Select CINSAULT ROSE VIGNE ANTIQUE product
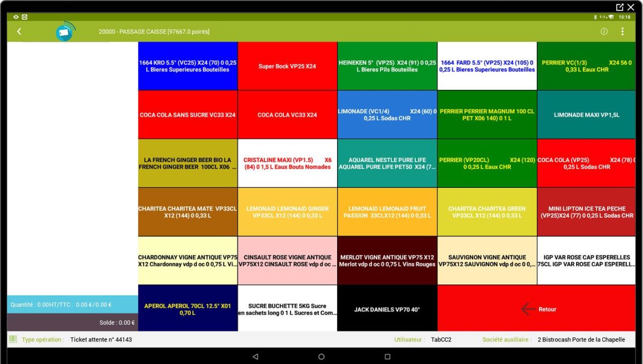Image resolution: width=643 pixels, height=364 pixels. tap(287, 261)
